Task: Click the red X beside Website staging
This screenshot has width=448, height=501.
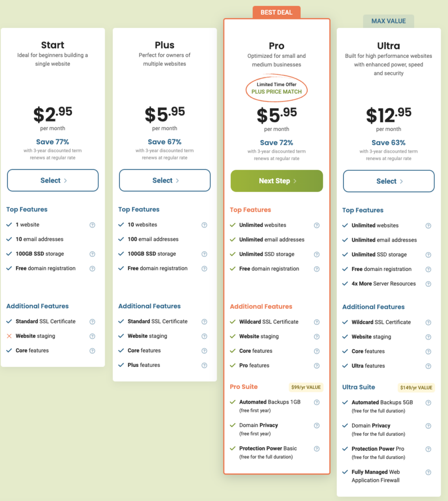Action: (x=8, y=336)
